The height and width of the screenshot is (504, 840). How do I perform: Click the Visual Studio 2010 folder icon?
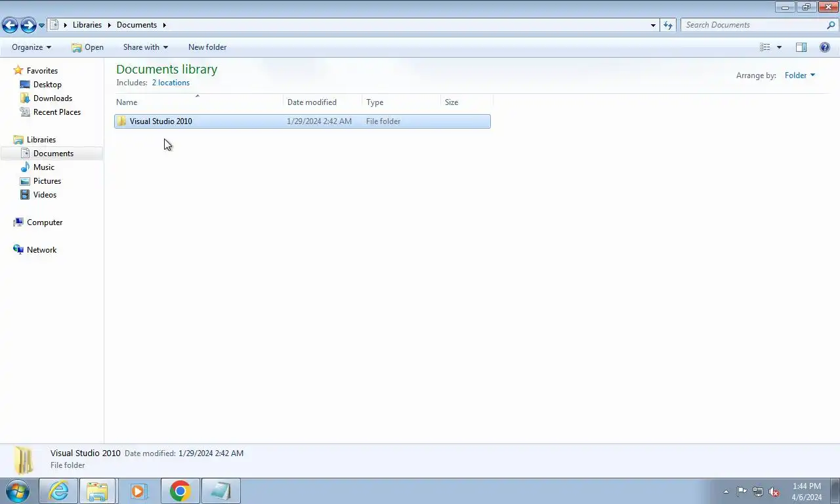click(x=121, y=121)
